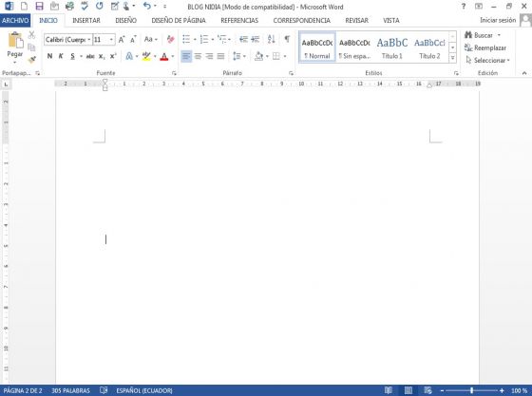
Task: Collapse the ribbon with chevron
Action: pos(524,73)
